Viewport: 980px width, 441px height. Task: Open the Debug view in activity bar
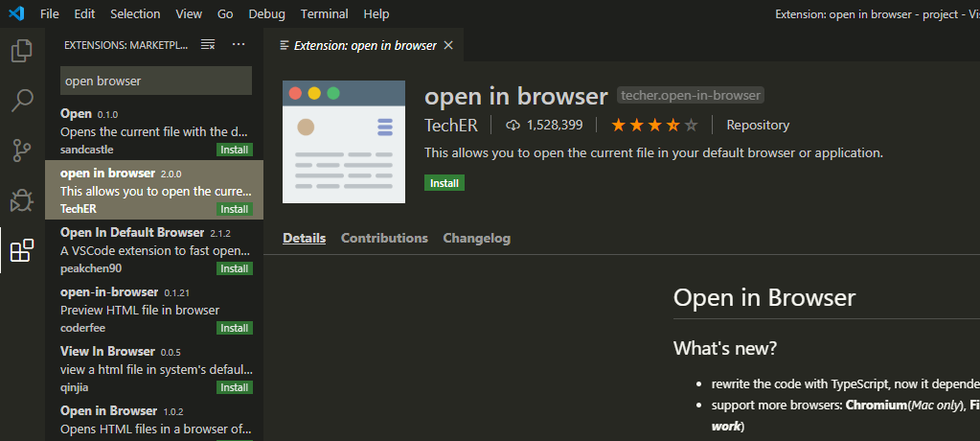(22, 200)
